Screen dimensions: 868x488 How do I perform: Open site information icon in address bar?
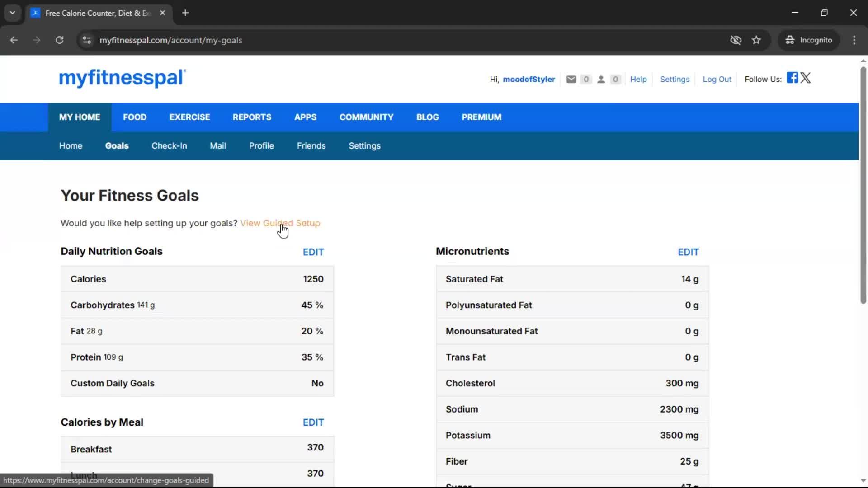pyautogui.click(x=87, y=40)
